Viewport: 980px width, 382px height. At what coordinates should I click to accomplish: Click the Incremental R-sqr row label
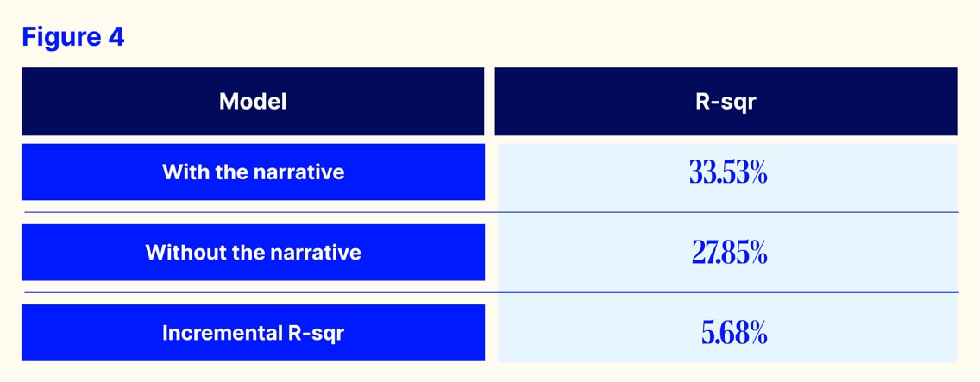point(253,333)
